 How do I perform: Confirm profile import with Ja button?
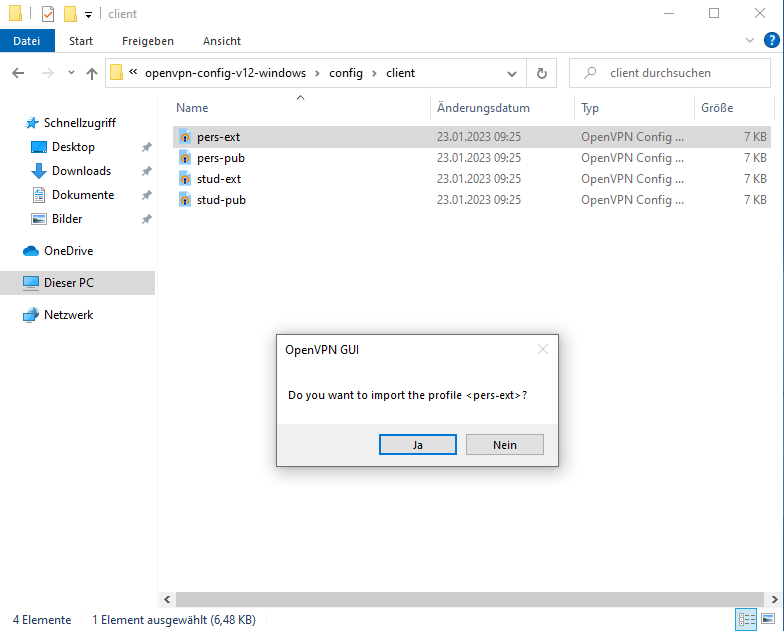pyautogui.click(x=418, y=444)
